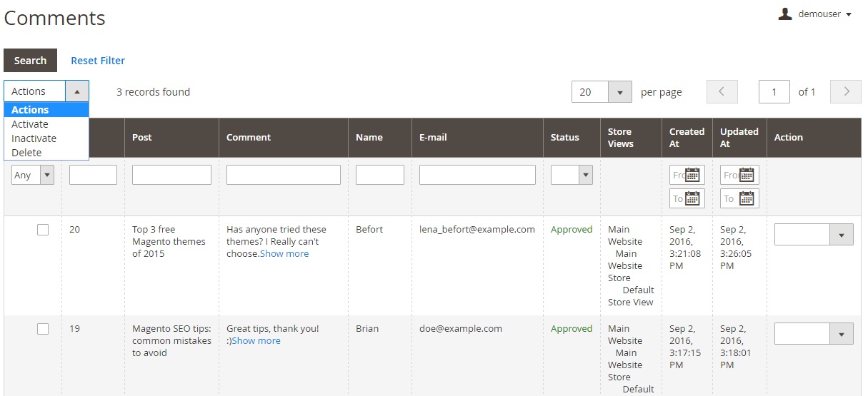Check the checkbox for comment 20
This screenshot has width=868, height=396.
click(x=43, y=230)
